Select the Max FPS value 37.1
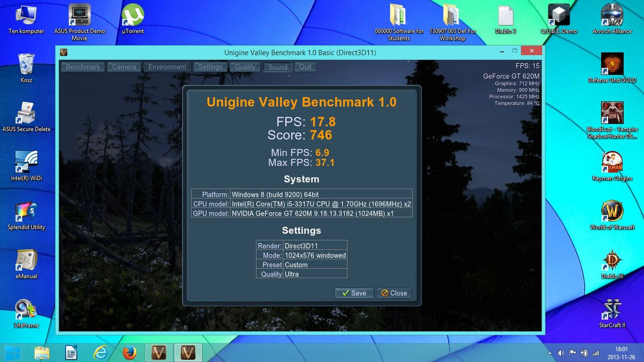The width and height of the screenshot is (644, 362). [x=325, y=162]
